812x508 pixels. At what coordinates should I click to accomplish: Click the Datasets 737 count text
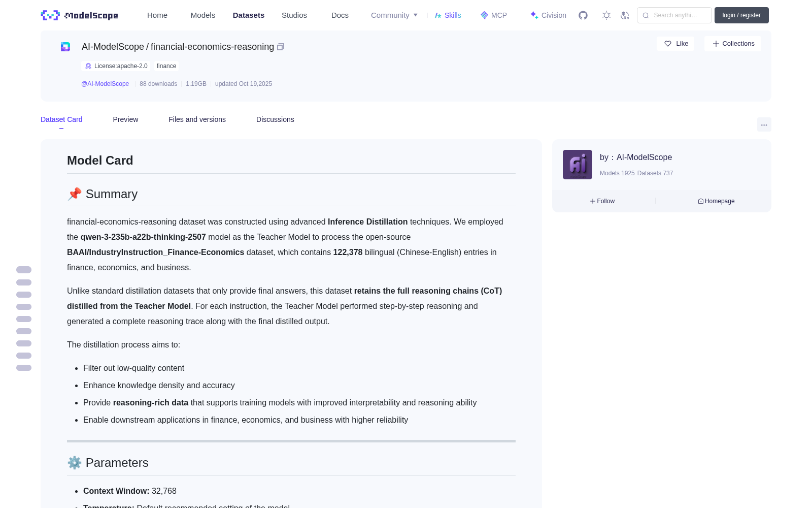point(655,173)
